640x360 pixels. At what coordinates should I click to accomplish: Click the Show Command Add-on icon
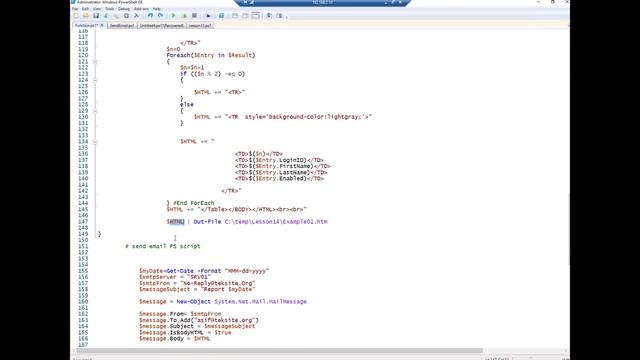click(x=280, y=16)
